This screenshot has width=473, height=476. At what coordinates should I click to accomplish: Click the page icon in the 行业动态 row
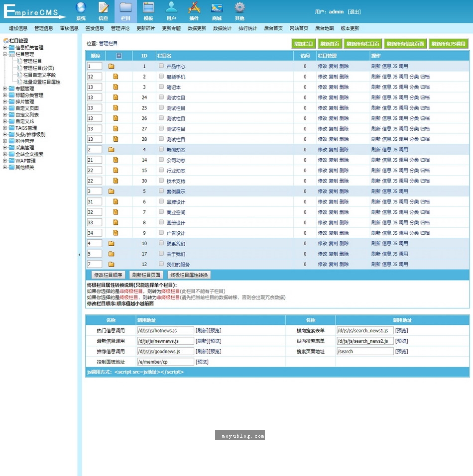(x=116, y=170)
